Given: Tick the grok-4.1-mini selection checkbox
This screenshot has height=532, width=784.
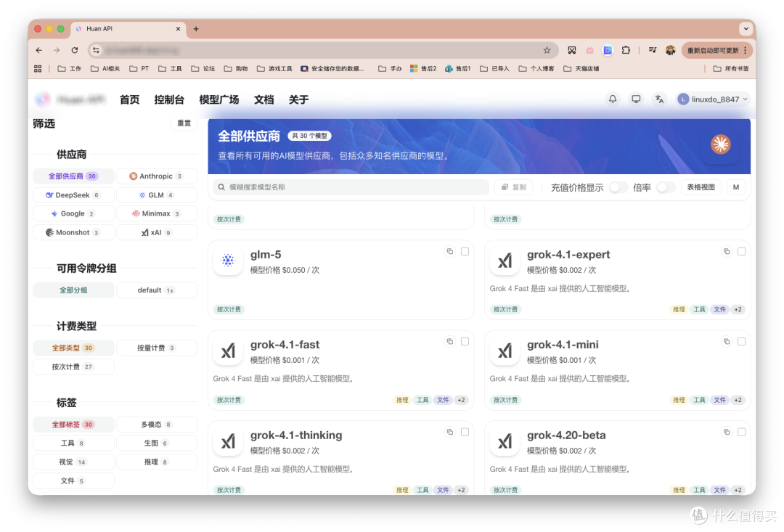Looking at the screenshot, I should (741, 342).
